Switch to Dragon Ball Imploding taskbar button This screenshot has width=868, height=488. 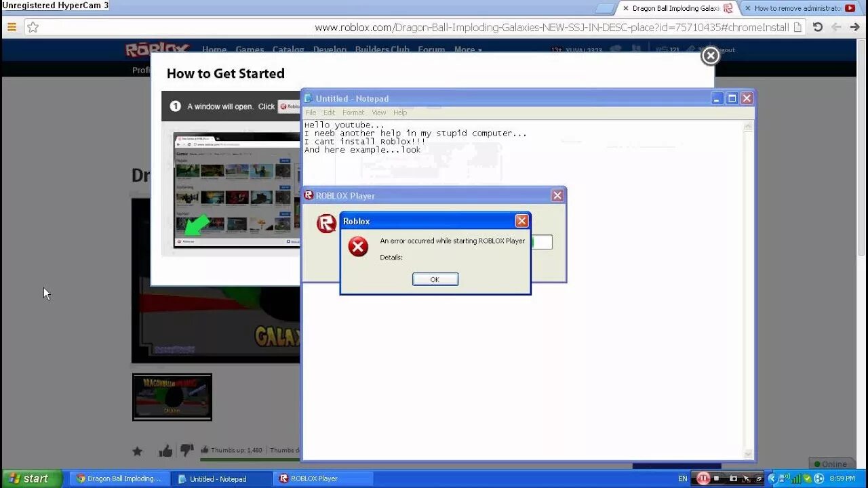pos(119,479)
